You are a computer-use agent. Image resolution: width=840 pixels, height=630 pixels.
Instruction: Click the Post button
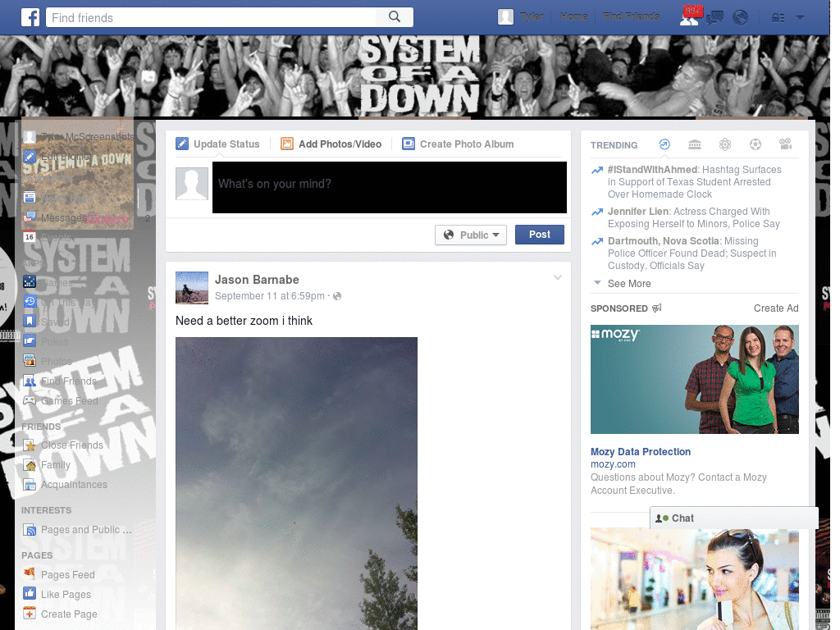click(x=539, y=235)
